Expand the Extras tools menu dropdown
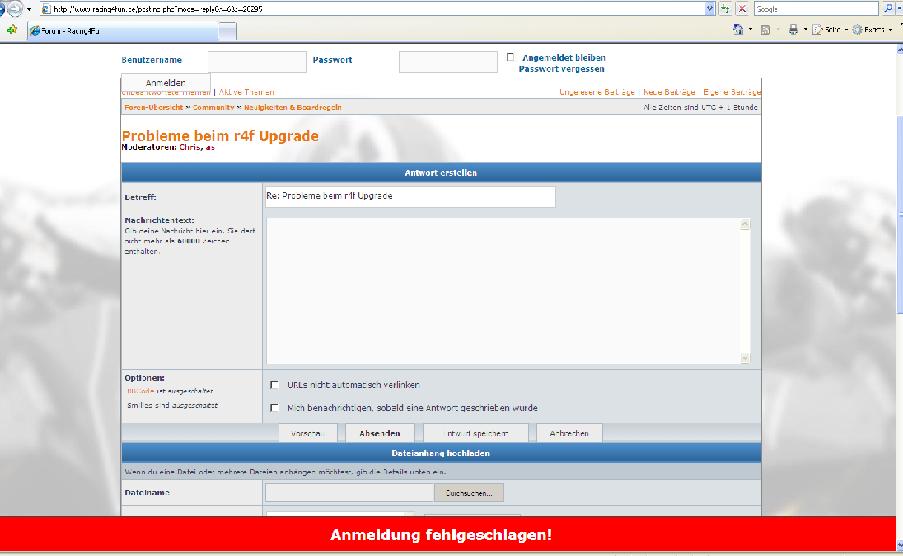This screenshot has width=903, height=556. pyautogui.click(x=891, y=30)
